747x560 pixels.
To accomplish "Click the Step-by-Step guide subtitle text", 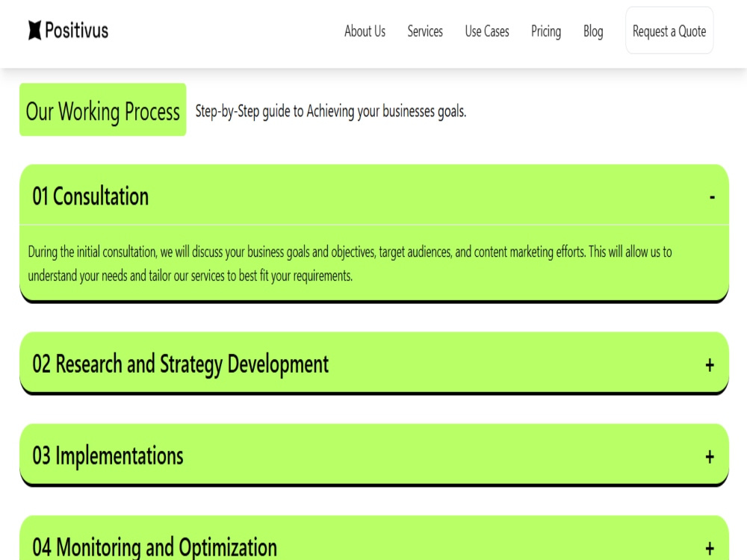I will pyautogui.click(x=331, y=111).
